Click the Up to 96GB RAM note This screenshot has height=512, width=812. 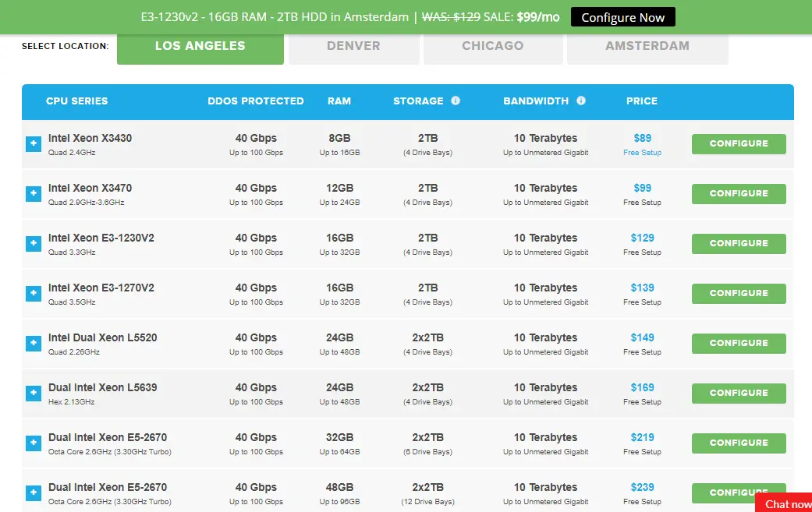tap(340, 502)
